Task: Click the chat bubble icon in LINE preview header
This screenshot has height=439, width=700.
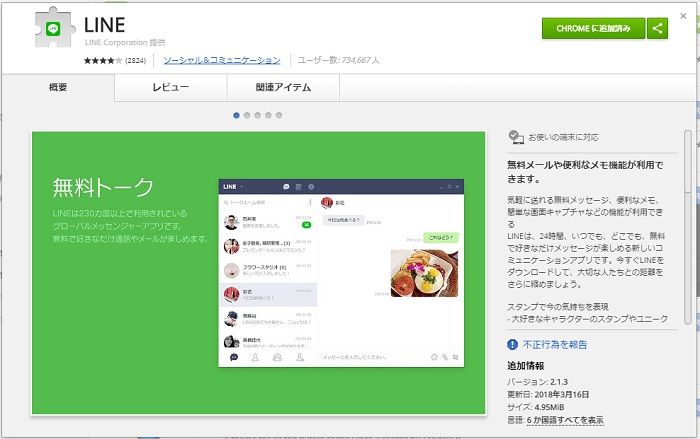Action: (286, 187)
